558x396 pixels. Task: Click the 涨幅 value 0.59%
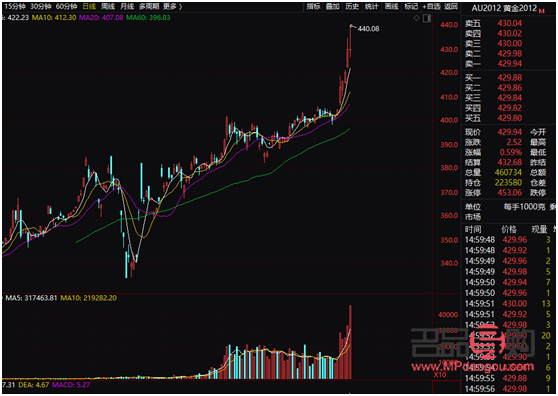[x=510, y=152]
